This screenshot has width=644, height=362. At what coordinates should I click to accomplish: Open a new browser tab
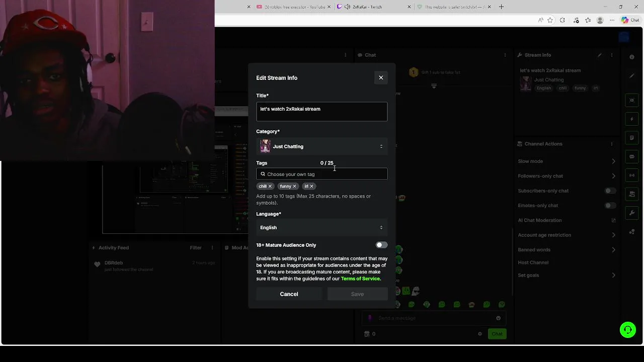[x=501, y=7]
